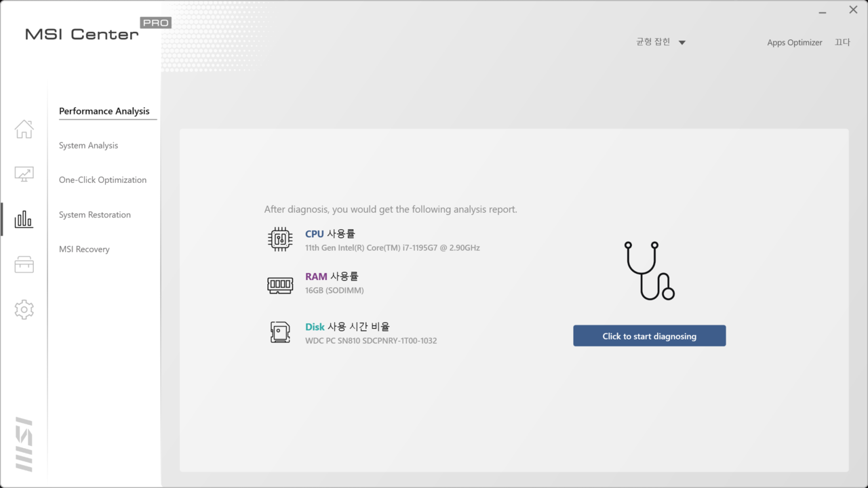Viewport: 868px width, 488px height.
Task: Expand the 균형 잡힌 mode dropdown
Action: pyautogui.click(x=661, y=42)
